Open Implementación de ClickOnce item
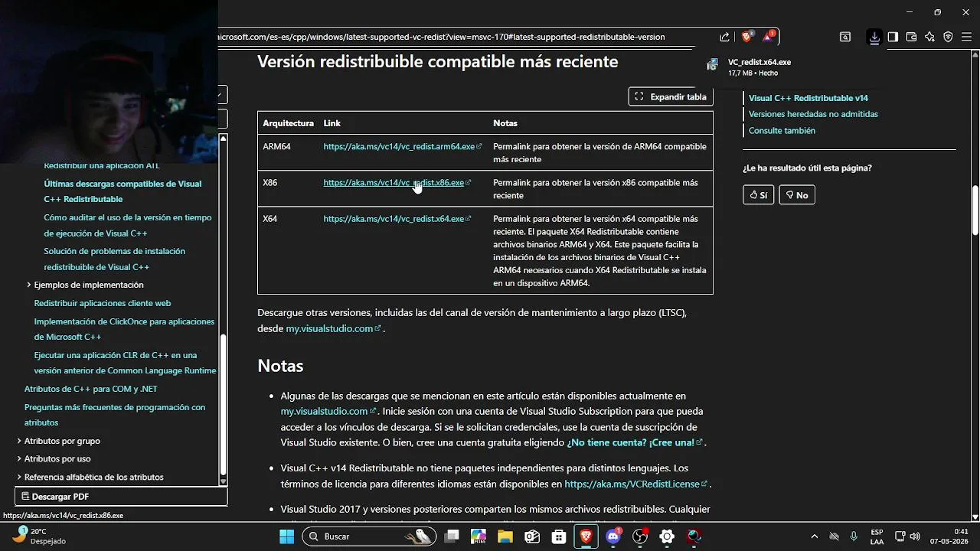Viewport: 980px width, 551px height. pos(124,329)
